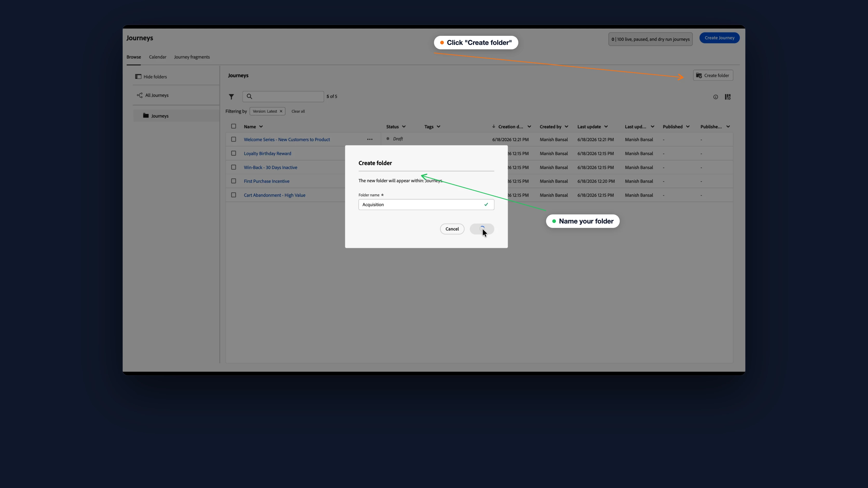The width and height of the screenshot is (868, 488).
Task: Switch to the Calendar tab
Action: 158,57
